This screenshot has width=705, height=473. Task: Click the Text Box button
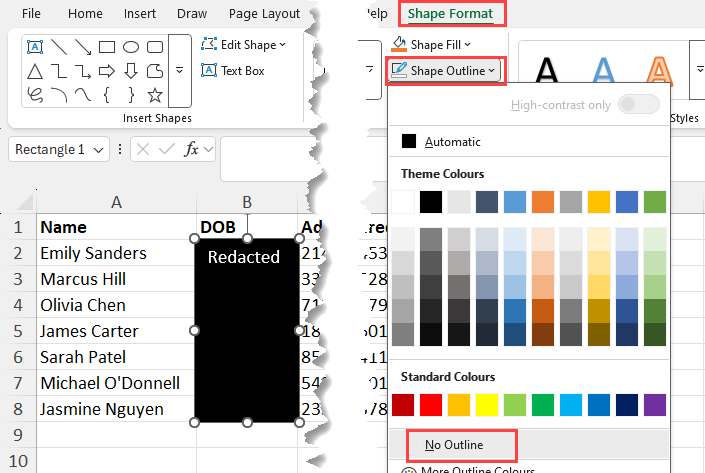tap(233, 70)
